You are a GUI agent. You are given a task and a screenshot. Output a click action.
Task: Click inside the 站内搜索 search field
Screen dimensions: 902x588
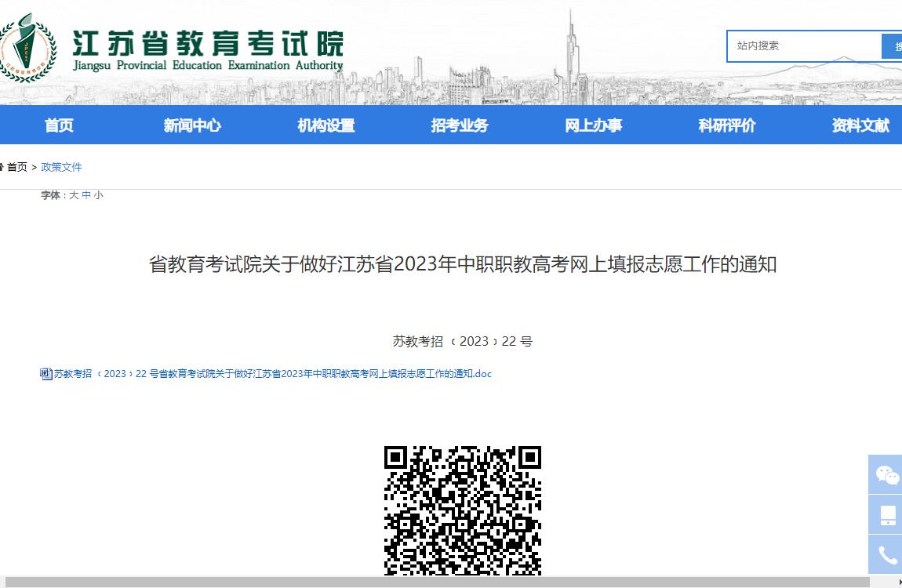point(804,46)
